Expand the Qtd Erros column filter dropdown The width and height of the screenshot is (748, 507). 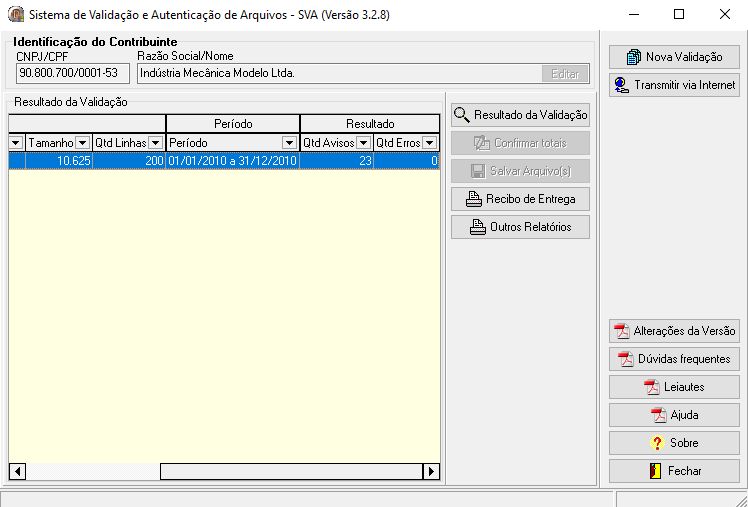[x=429, y=143]
